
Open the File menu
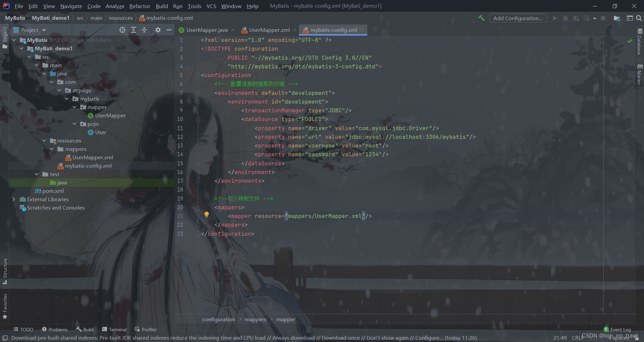tap(19, 6)
